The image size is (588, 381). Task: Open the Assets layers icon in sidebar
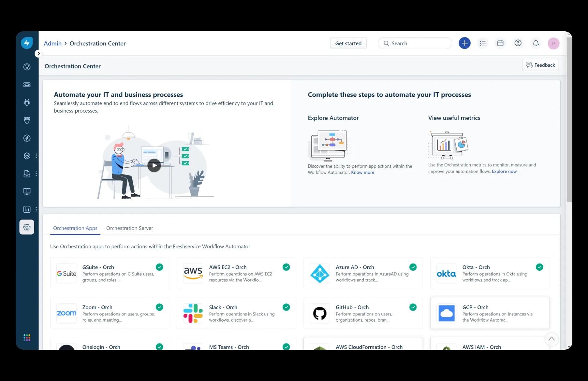(27, 156)
